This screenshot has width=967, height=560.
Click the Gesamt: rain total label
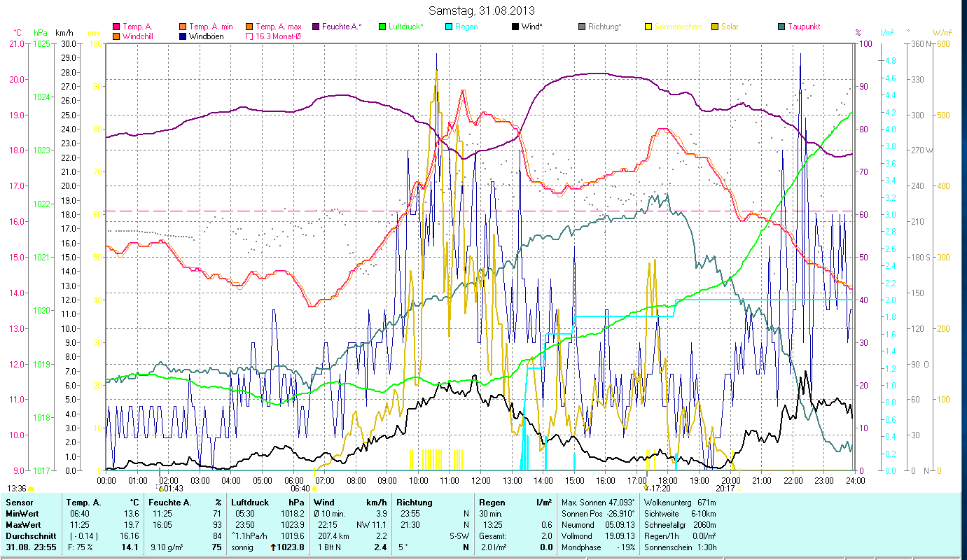pyautogui.click(x=493, y=536)
